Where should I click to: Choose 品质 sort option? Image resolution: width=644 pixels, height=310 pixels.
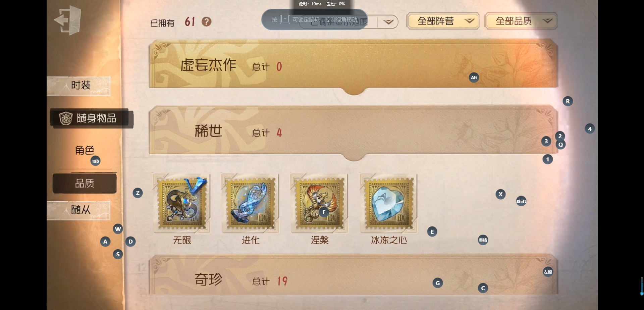(x=85, y=183)
